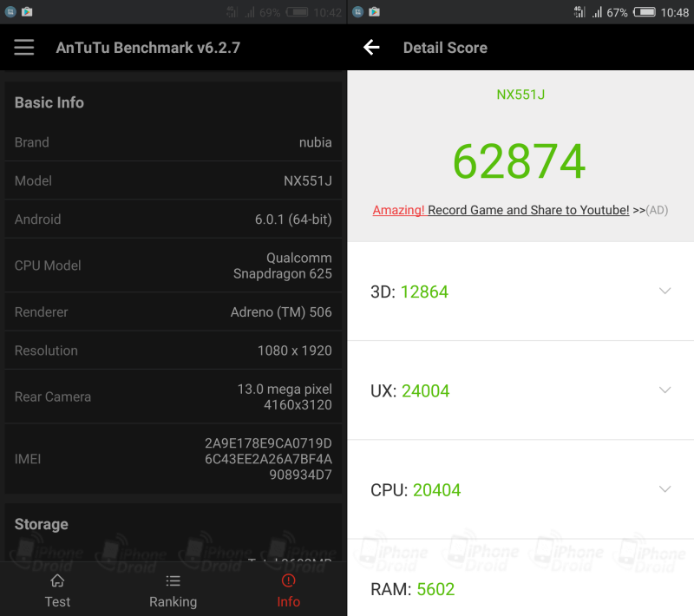
Task: Switch to the Ranking tab label
Action: (173, 602)
